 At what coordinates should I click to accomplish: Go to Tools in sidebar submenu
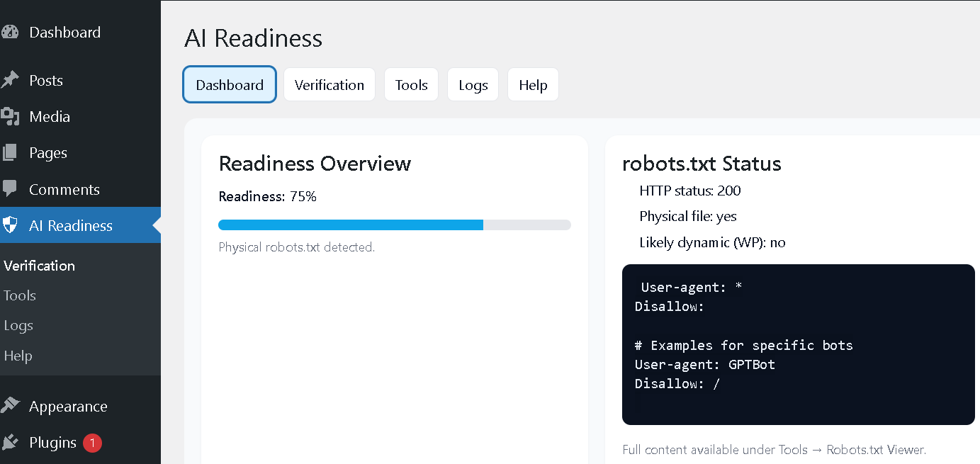click(x=20, y=295)
